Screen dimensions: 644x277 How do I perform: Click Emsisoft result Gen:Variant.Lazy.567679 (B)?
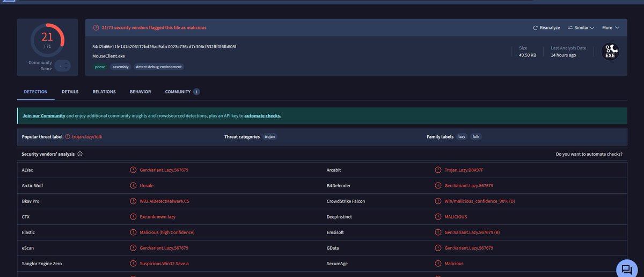tap(472, 232)
